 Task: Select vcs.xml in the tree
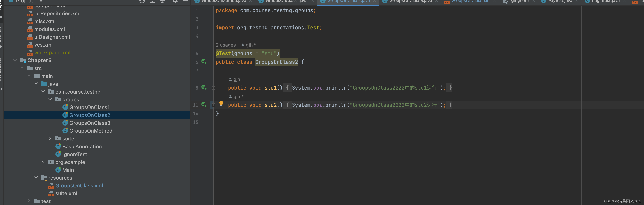(x=43, y=45)
